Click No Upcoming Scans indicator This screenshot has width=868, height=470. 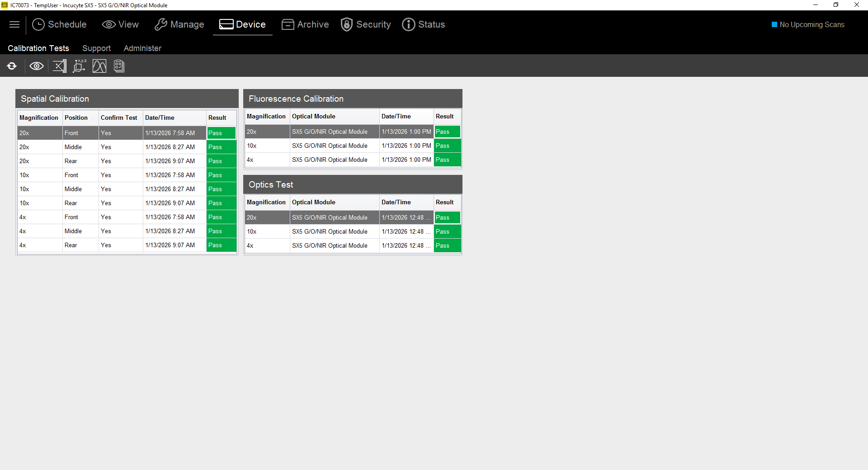[x=808, y=24]
